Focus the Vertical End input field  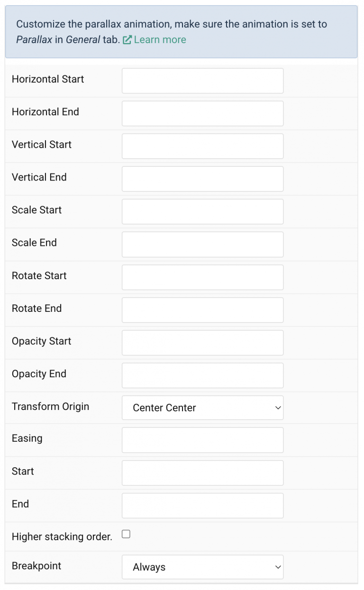coord(202,179)
